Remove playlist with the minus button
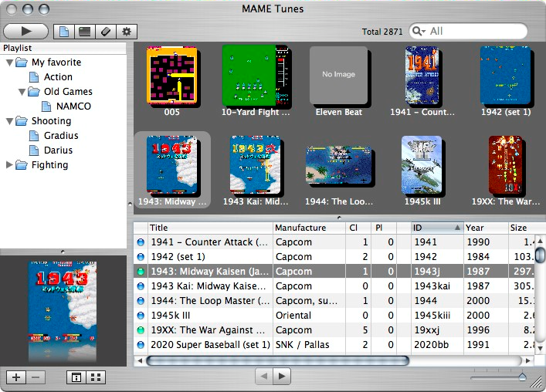 [x=36, y=377]
